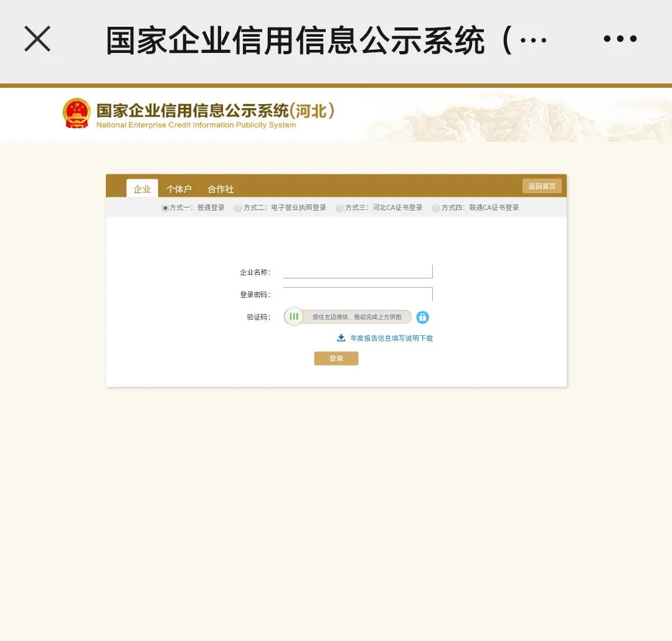Click the 登录 button
Screen dimensions: 672x641
tap(336, 358)
